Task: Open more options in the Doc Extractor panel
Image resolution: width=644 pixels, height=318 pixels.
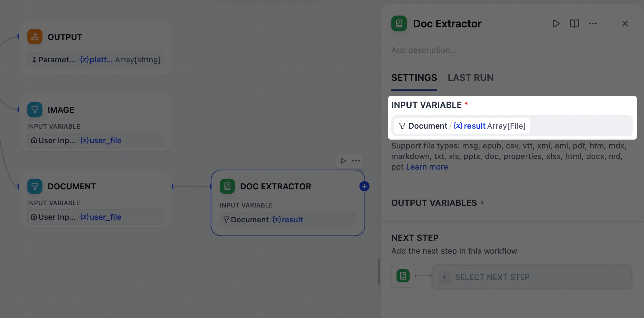Action: [593, 23]
